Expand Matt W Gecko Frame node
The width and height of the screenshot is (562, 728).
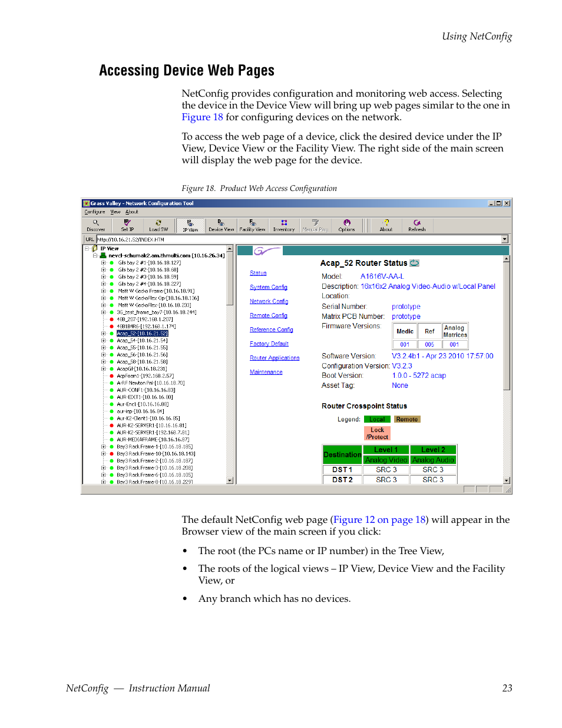tap(103, 291)
